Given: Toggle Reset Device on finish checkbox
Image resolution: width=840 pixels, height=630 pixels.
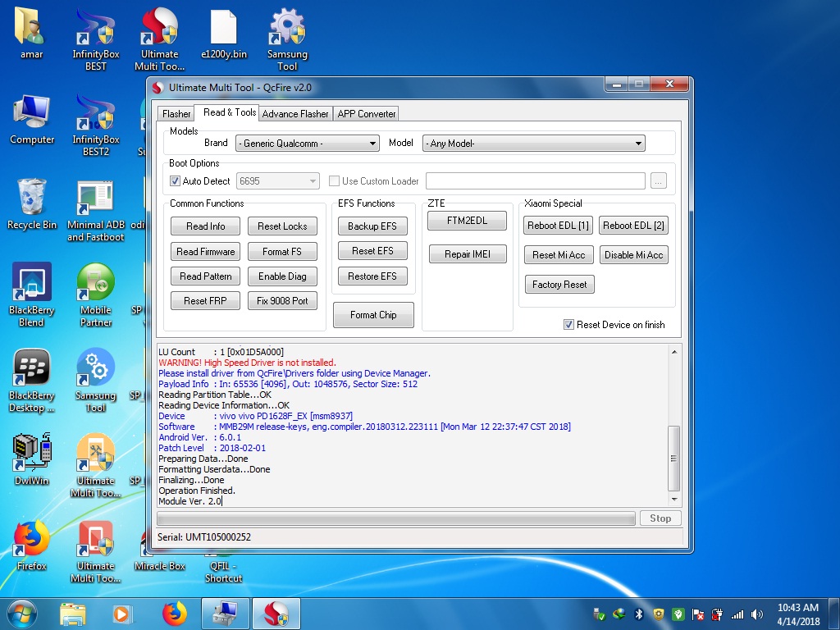Looking at the screenshot, I should [568, 325].
